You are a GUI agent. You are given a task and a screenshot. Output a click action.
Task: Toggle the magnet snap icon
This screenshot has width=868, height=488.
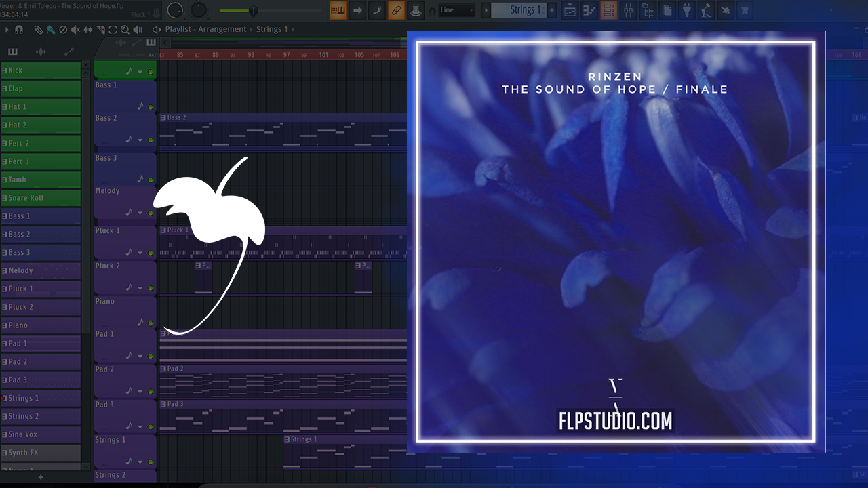pos(19,30)
